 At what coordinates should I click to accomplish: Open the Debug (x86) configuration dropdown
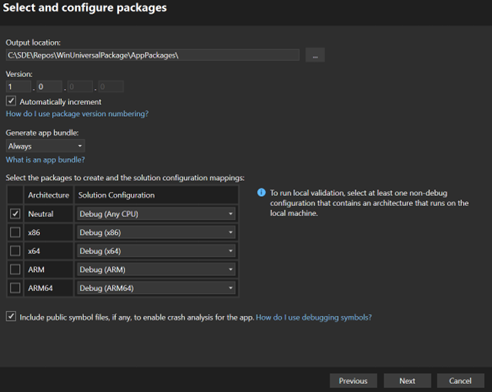click(156, 232)
